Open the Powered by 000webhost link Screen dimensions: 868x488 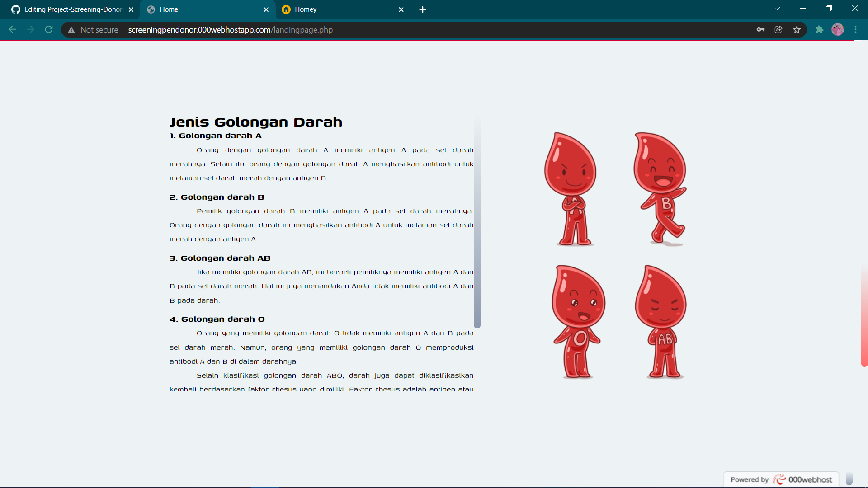(781, 479)
